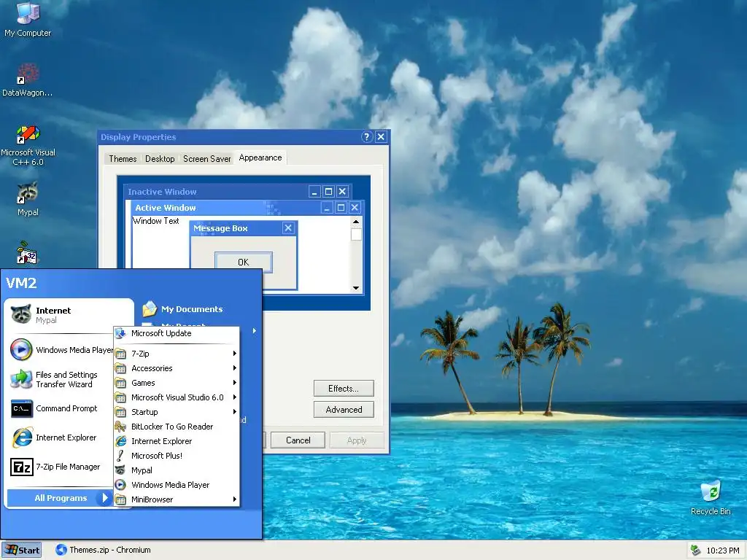Click the Internet Mypal raccoon icon in Start menu
Screen dimensions: 747x560
[x=21, y=314]
